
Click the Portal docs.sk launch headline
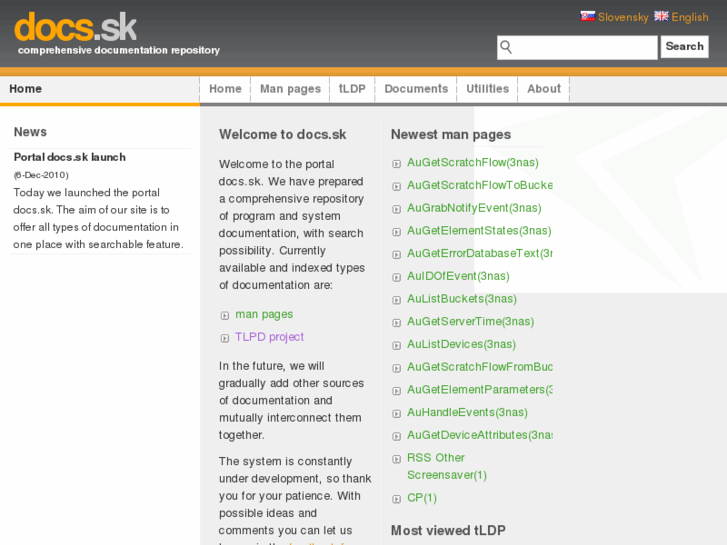(x=70, y=157)
